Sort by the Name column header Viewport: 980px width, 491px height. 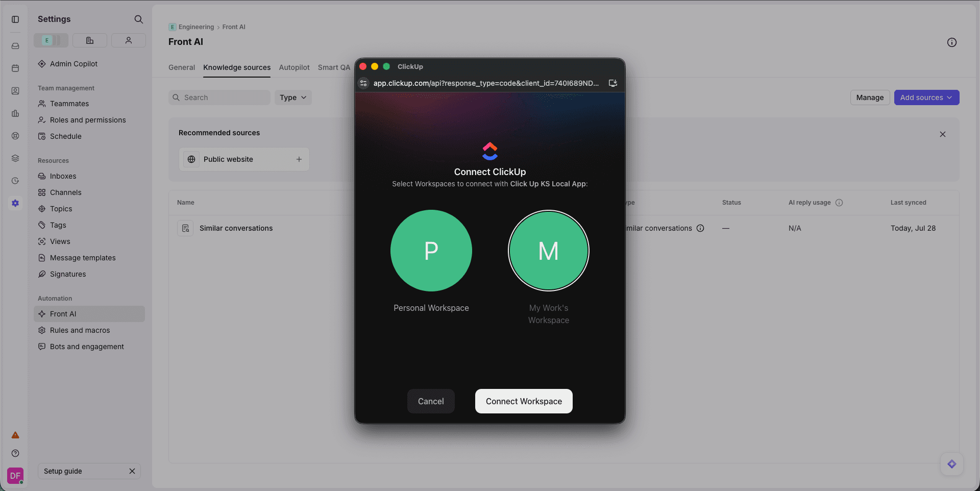coord(186,203)
